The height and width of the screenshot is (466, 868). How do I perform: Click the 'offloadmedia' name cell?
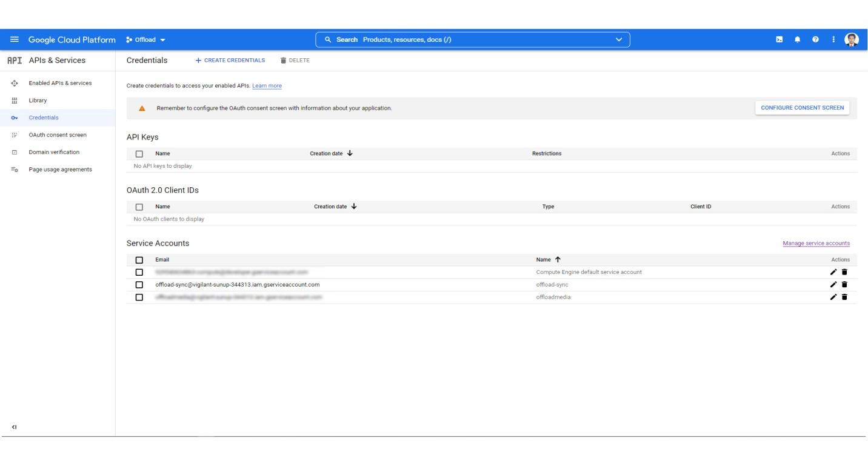coord(553,297)
